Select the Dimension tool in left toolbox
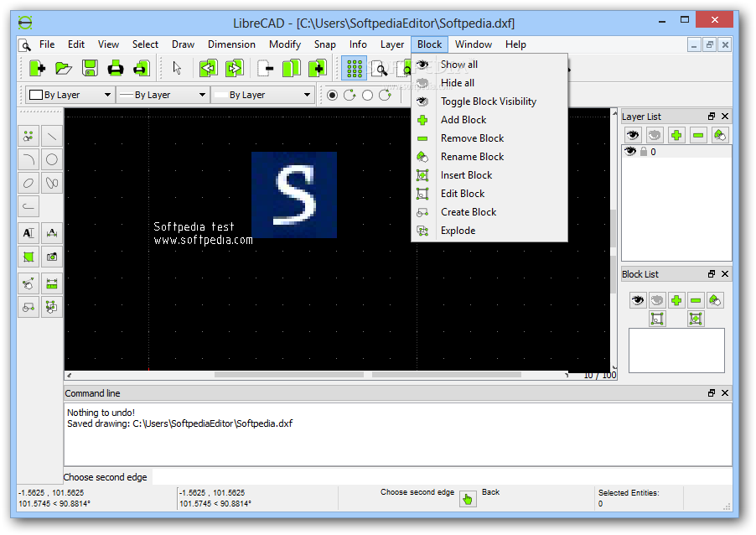 (52, 233)
